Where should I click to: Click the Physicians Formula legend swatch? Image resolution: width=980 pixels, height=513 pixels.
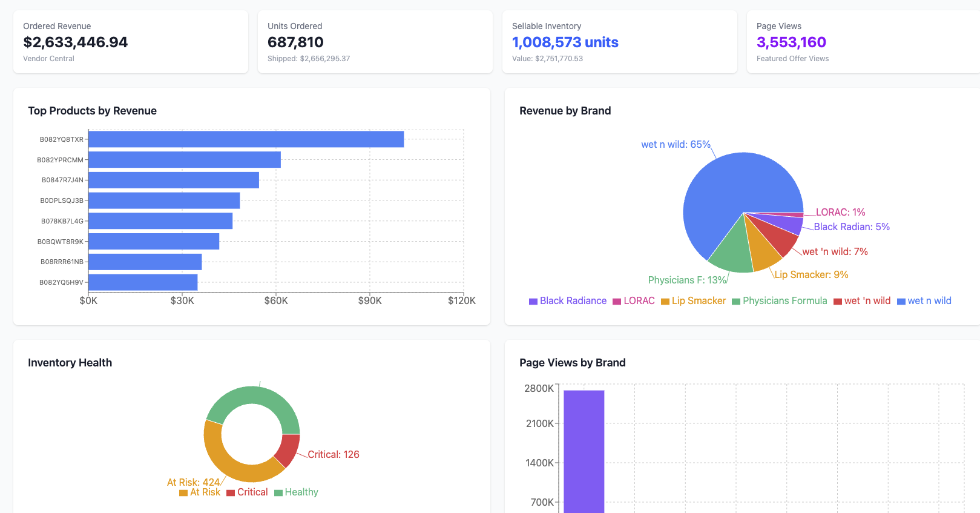(x=736, y=302)
